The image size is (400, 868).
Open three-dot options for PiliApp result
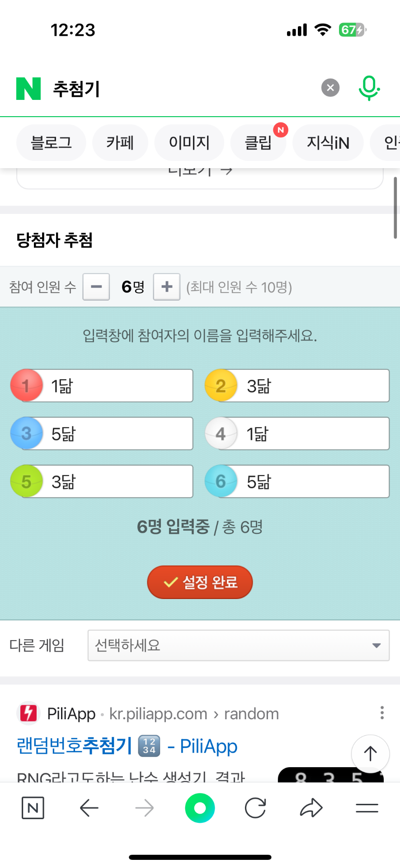pos(382,712)
